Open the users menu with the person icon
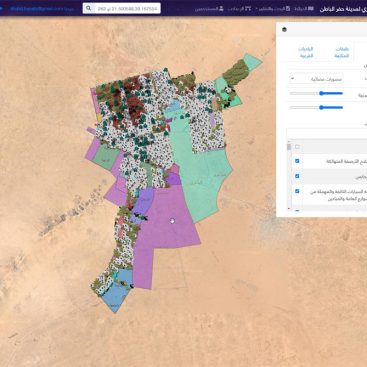The height and width of the screenshot is (367, 367). pos(221,9)
